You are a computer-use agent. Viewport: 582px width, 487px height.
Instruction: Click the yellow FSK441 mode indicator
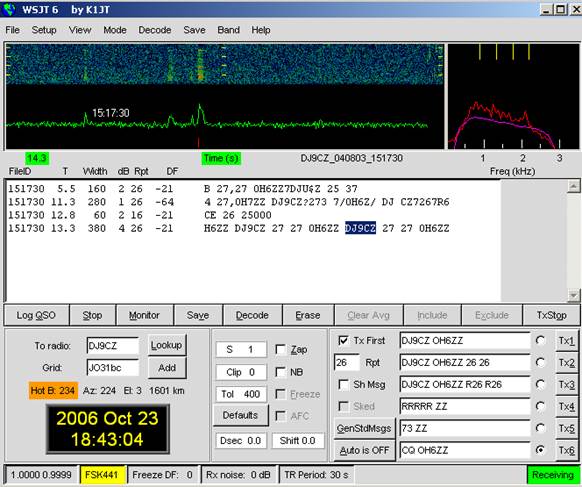[102, 475]
